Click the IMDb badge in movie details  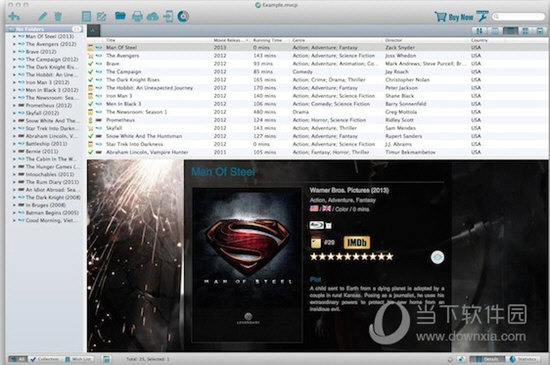point(357,242)
